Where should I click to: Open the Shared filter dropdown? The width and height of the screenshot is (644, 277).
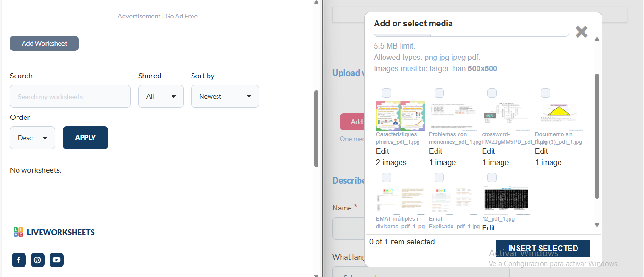click(160, 96)
